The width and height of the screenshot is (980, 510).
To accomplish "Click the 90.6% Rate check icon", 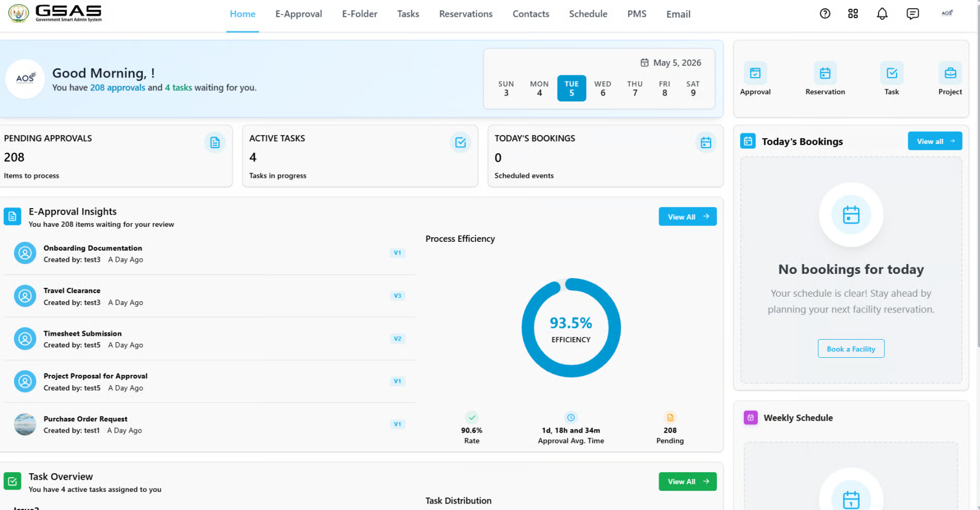I will [x=472, y=417].
